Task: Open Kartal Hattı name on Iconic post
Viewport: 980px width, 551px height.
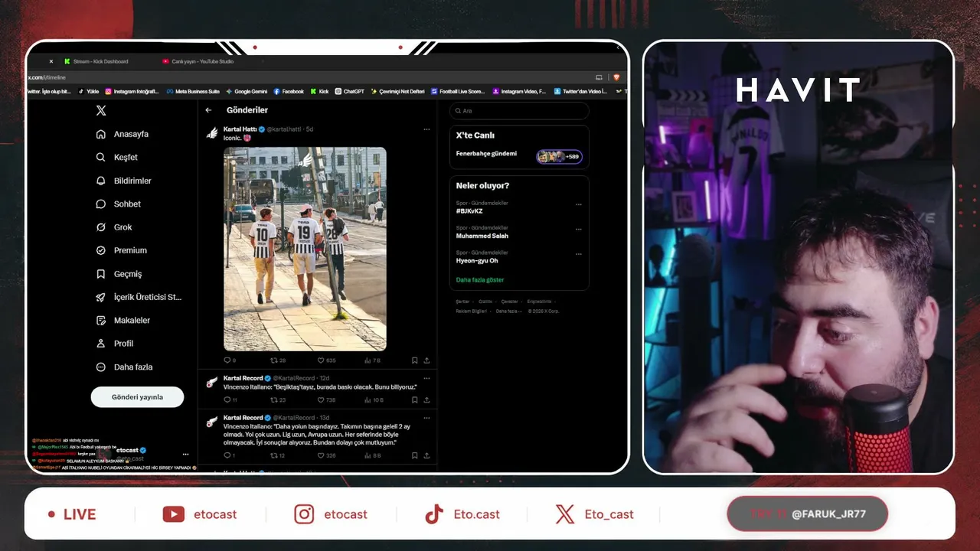Action: 240,129
